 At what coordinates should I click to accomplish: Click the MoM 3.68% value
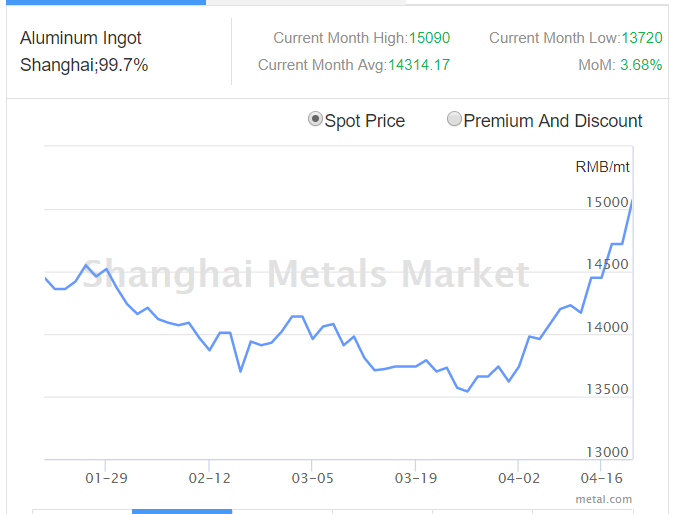641,65
